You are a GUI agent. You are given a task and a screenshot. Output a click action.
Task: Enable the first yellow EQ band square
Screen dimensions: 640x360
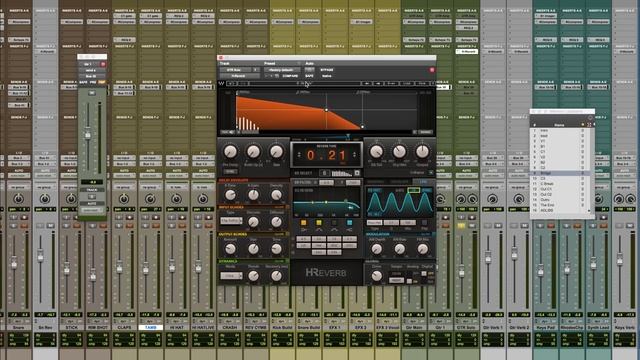coord(304,222)
